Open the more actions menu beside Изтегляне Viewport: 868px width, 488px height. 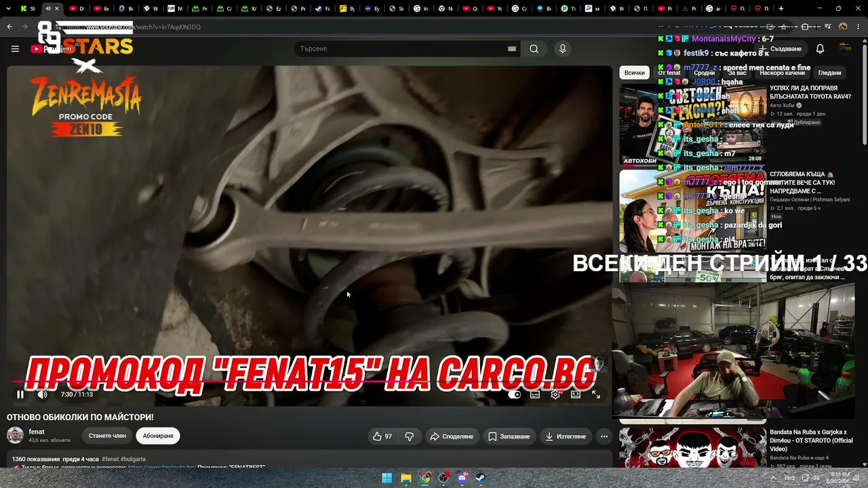pos(604,436)
